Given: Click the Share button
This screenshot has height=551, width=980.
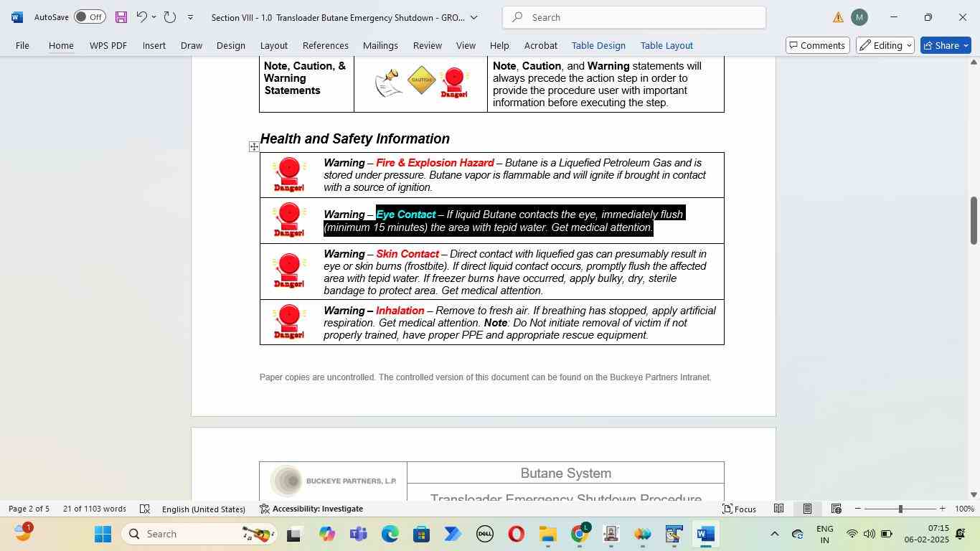Looking at the screenshot, I should point(946,45).
